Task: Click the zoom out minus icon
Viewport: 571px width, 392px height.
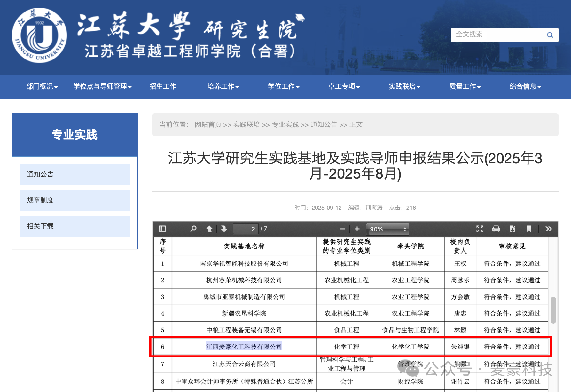Action: point(342,229)
